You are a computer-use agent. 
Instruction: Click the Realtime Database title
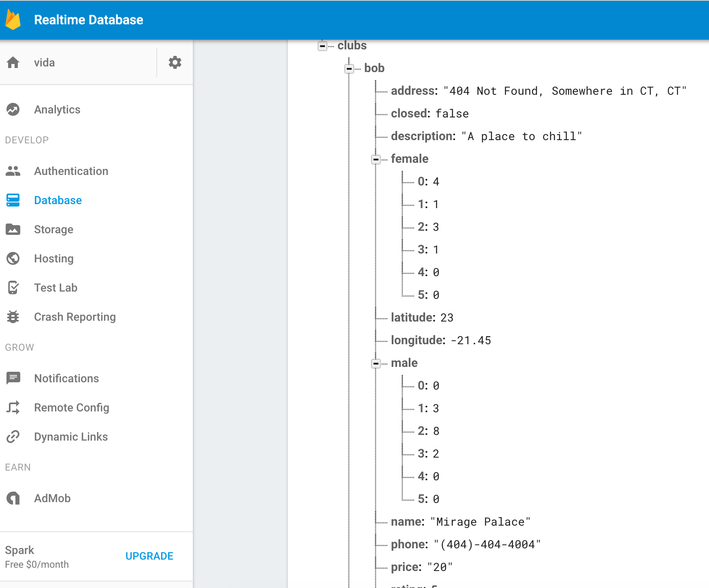pos(89,20)
